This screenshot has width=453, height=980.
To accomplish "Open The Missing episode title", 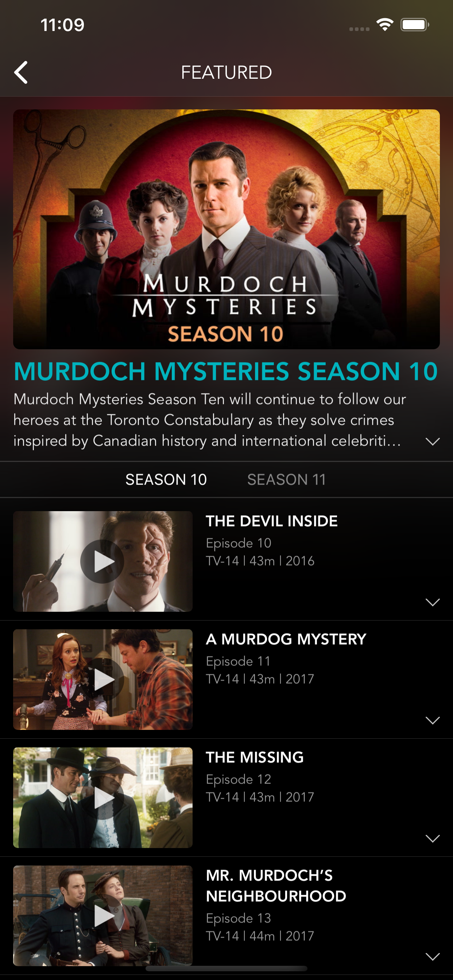I will [255, 757].
